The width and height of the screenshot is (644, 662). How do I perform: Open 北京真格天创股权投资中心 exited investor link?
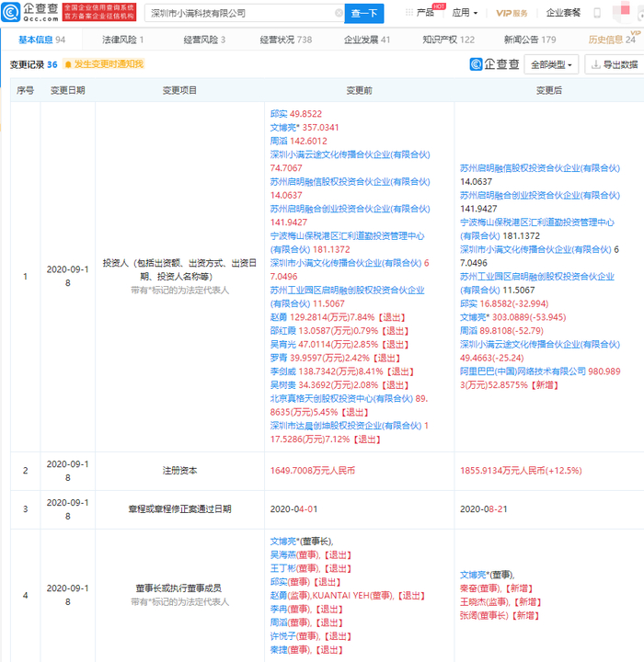(341, 398)
